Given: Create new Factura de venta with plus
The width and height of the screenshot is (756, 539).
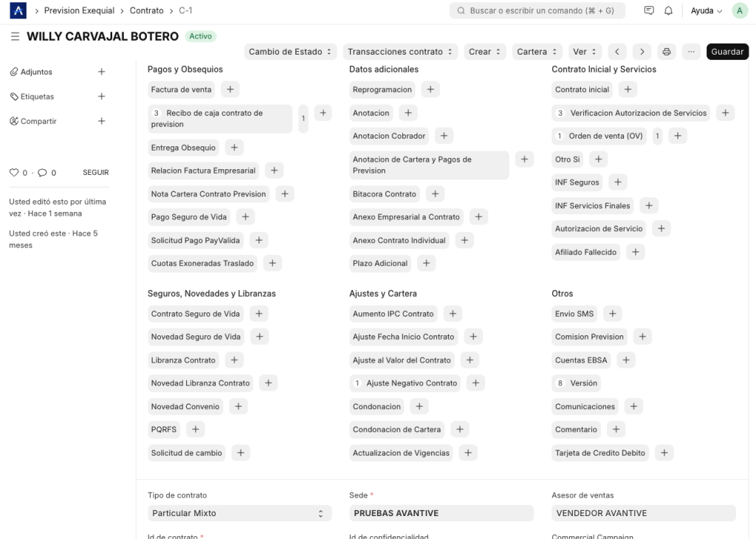Looking at the screenshot, I should click(x=230, y=89).
